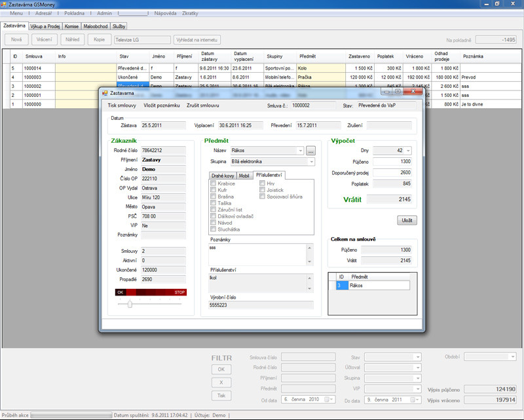
Task: Click the Nová button
Action: click(16, 39)
